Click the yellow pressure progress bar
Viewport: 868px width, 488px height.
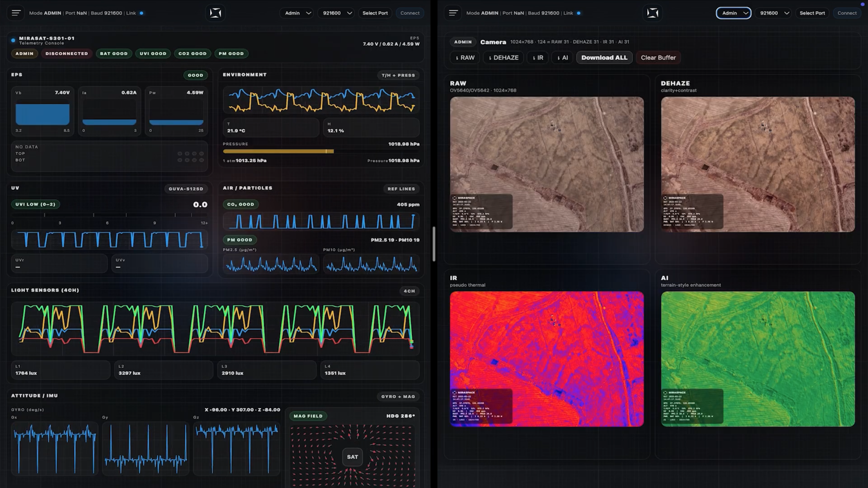(x=278, y=151)
